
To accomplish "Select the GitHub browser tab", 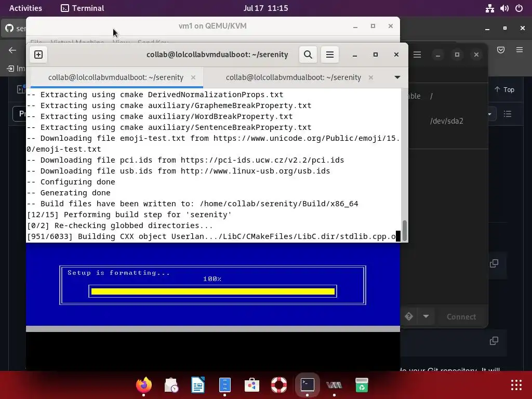I will coord(15,28).
